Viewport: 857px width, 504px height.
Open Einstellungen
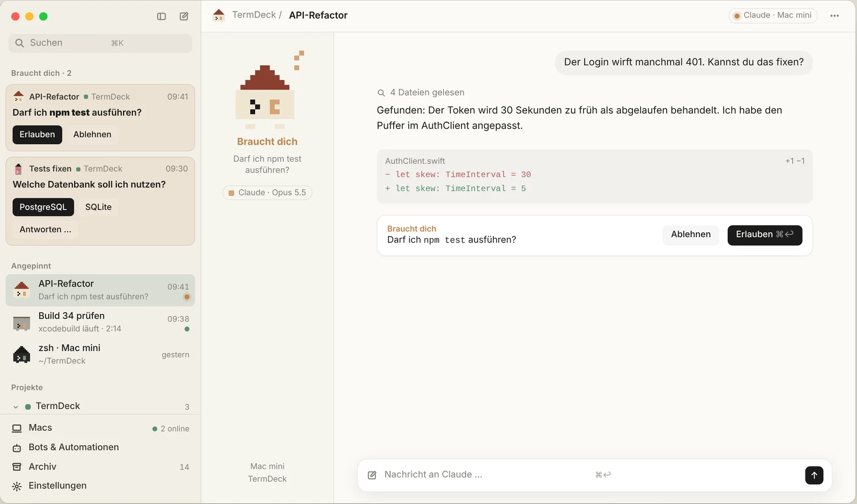coord(100,486)
